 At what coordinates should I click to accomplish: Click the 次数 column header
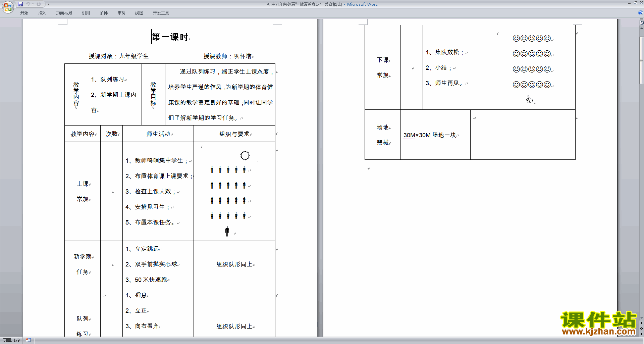(112, 134)
